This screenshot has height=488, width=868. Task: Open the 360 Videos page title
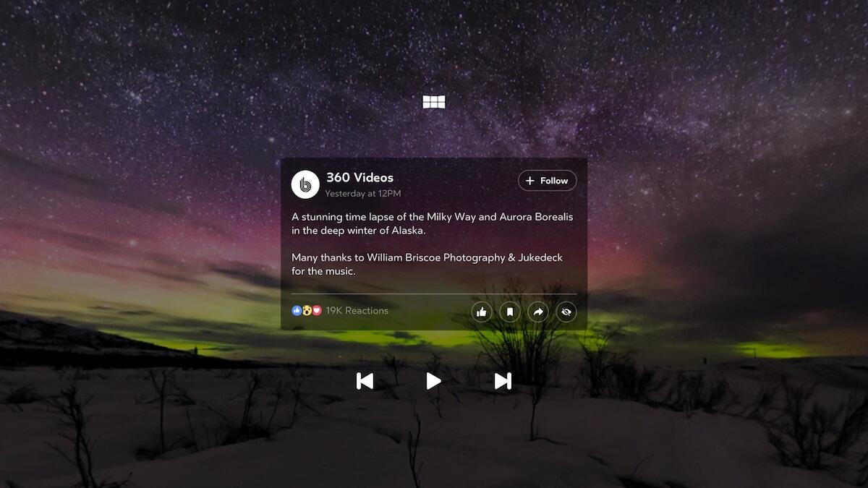point(359,178)
